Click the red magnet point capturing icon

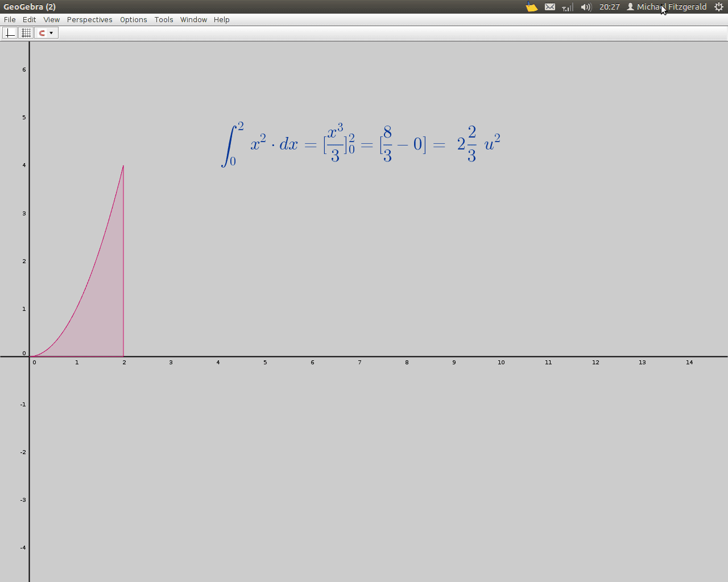[x=42, y=33]
